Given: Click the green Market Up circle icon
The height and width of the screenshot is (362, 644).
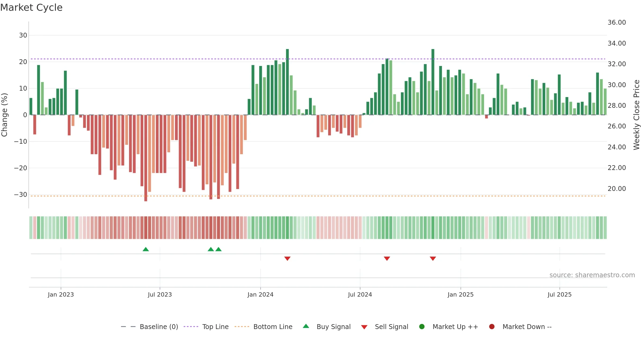Looking at the screenshot, I should [422, 327].
